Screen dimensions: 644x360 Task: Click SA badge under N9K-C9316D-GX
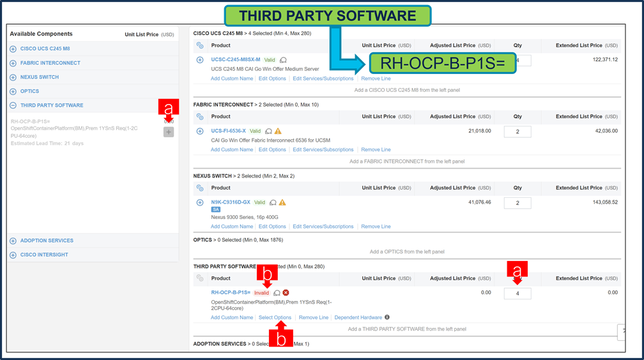[x=216, y=209]
